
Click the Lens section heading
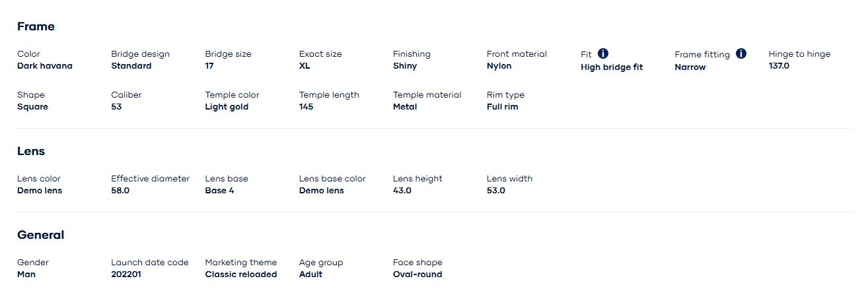(31, 151)
